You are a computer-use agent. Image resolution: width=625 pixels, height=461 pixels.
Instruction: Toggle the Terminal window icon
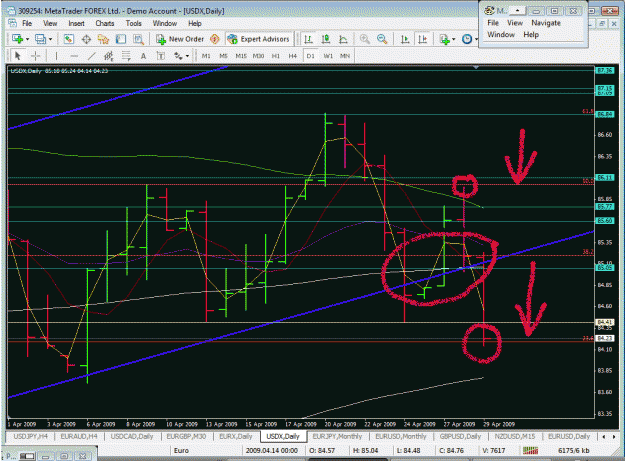pyautogui.click(x=121, y=39)
